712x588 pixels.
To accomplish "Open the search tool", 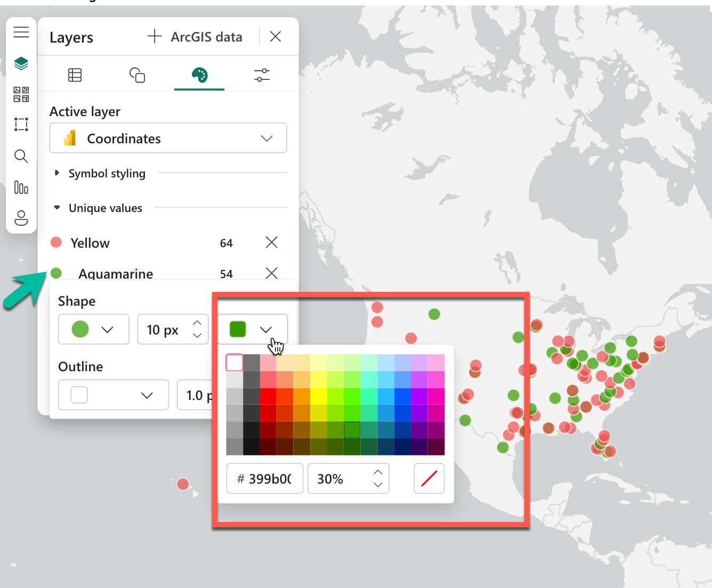I will tap(21, 156).
